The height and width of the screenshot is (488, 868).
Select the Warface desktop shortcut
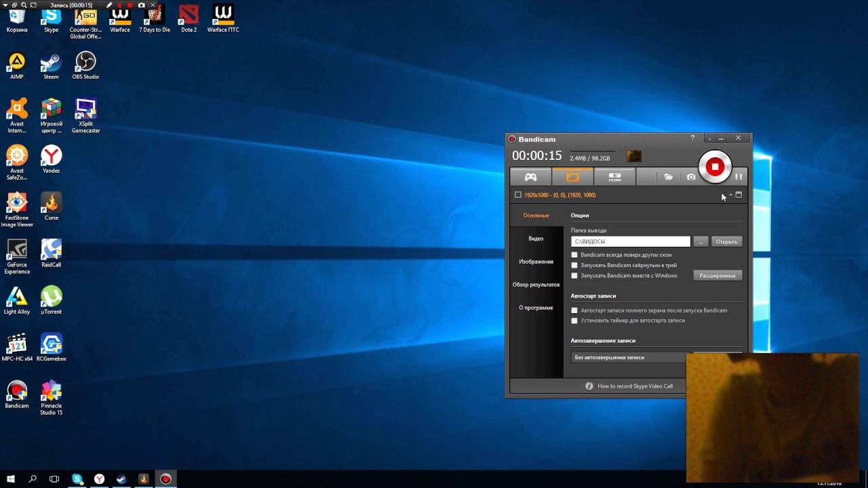click(120, 20)
